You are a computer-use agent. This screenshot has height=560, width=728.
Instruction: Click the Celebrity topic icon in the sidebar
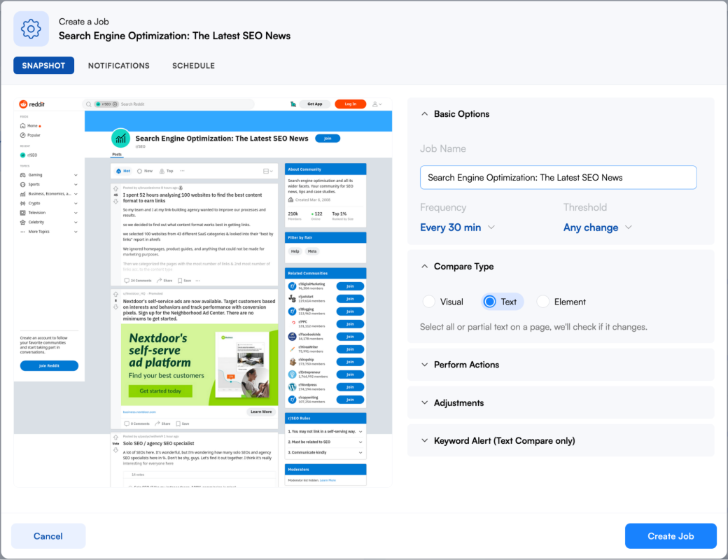click(22, 223)
